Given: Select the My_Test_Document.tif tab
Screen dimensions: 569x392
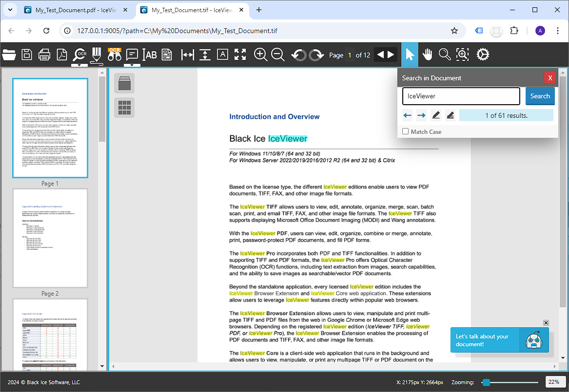Looking at the screenshot, I should [192, 10].
